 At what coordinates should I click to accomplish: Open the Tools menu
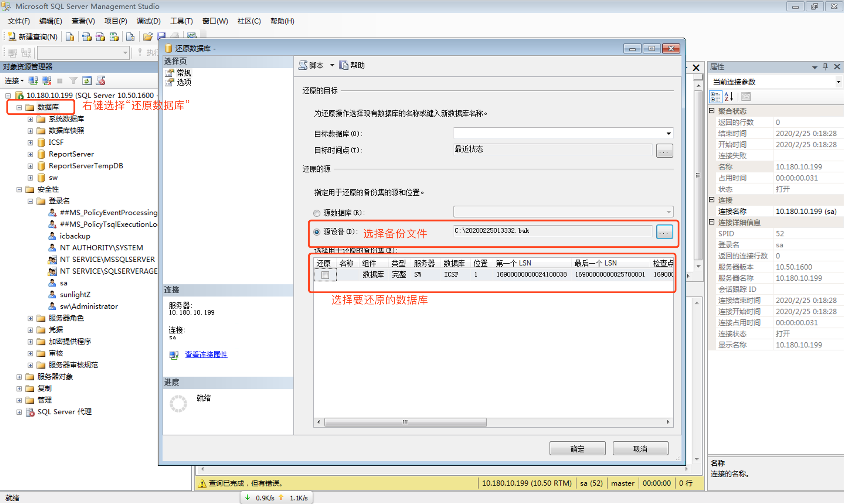(181, 21)
